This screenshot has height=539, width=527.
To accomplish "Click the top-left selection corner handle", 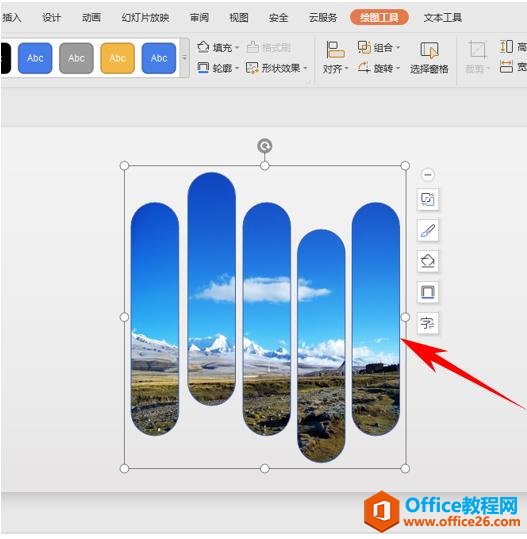I will coord(124,166).
